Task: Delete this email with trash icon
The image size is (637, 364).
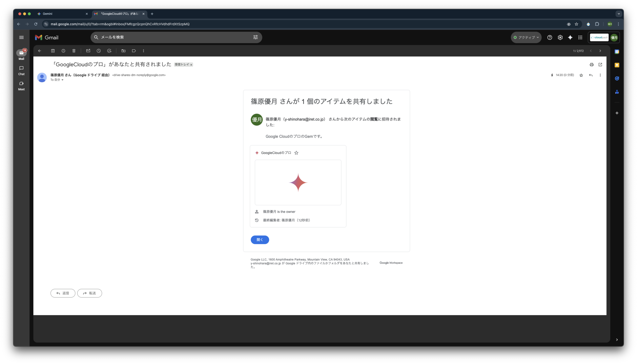Action: point(74,51)
